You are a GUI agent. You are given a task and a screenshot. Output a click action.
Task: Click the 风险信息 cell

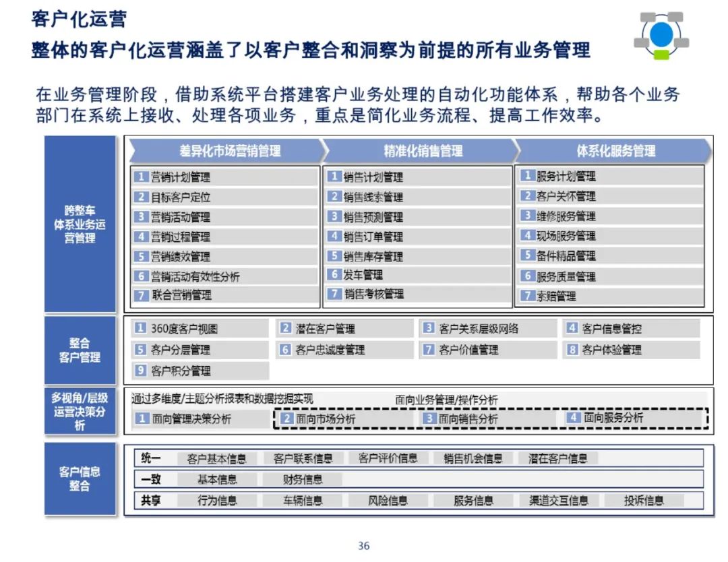(388, 500)
